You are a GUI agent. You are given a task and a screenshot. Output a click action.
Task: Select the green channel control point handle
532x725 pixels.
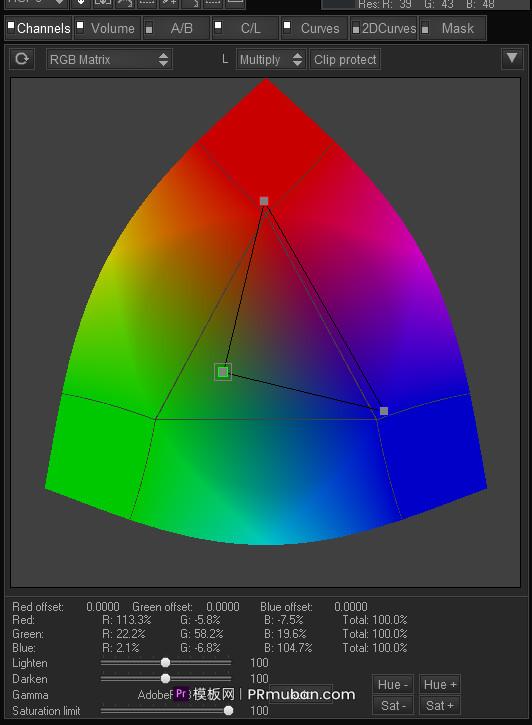point(223,372)
